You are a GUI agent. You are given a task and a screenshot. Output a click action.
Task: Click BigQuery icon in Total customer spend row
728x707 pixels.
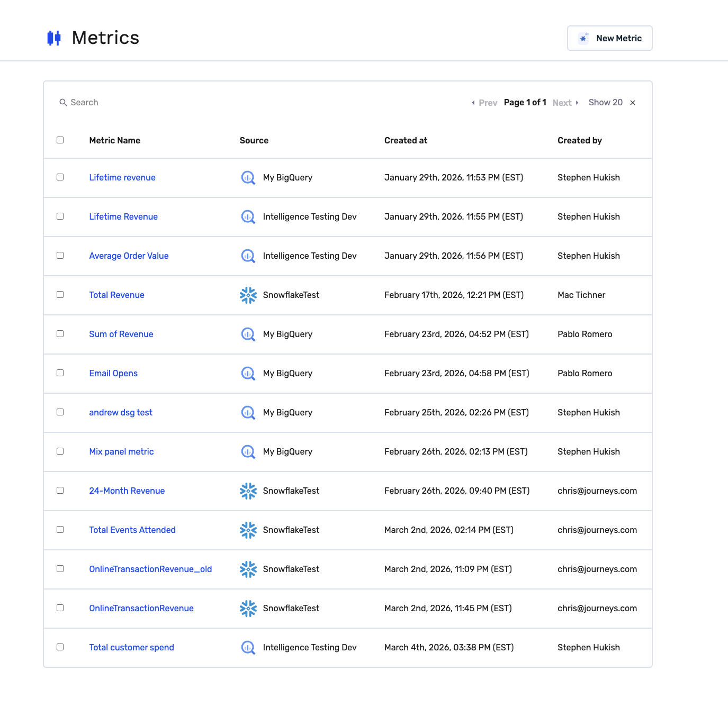click(x=248, y=647)
